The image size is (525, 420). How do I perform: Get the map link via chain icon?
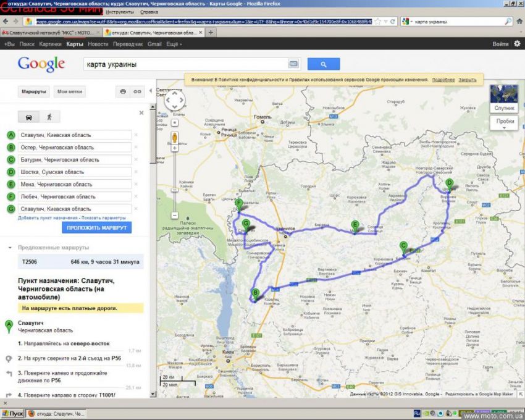pyautogui.click(x=137, y=91)
